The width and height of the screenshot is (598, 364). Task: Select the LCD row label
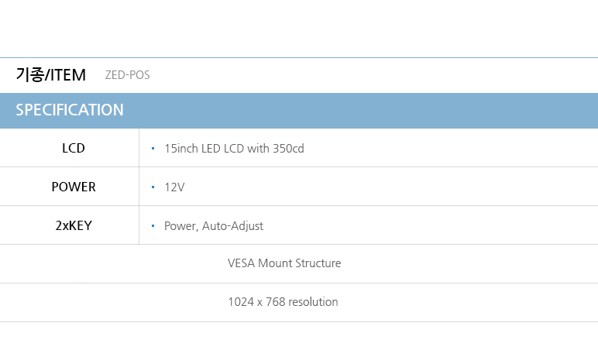[x=74, y=148]
